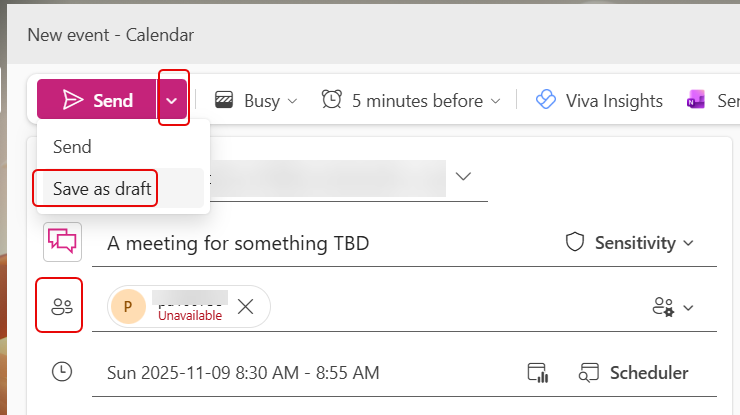Remove the Unavailable attendee with X
The height and width of the screenshot is (415, 740).
246,307
